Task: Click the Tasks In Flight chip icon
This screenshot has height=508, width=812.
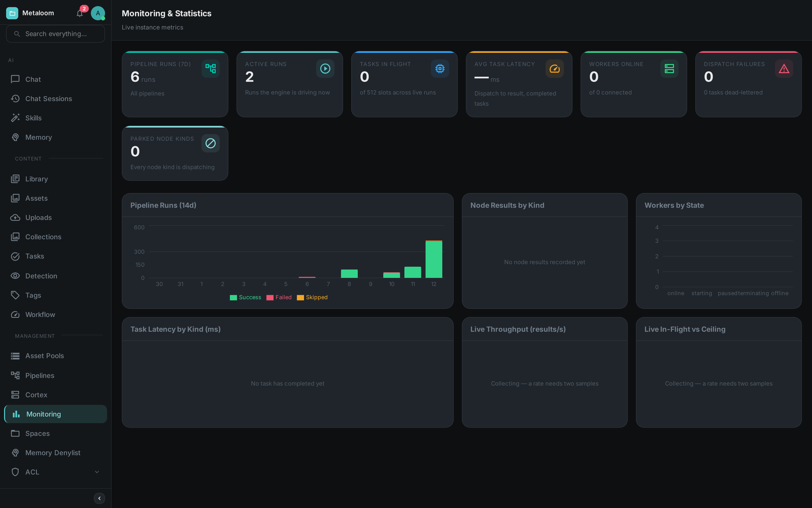Action: point(440,69)
